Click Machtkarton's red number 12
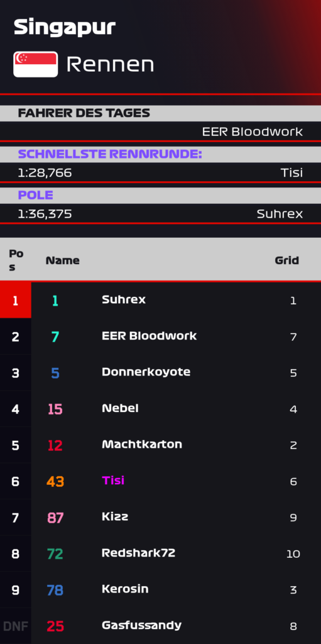321x644 pixels. tap(55, 446)
